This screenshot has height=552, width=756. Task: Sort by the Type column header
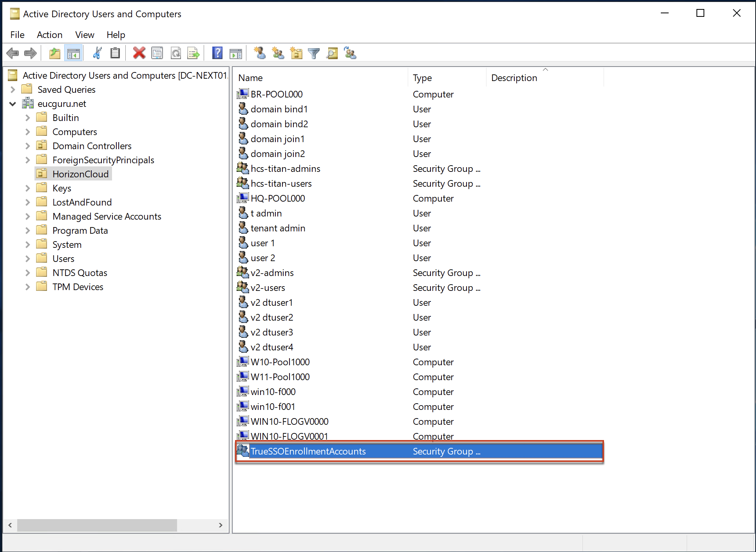(x=447, y=78)
